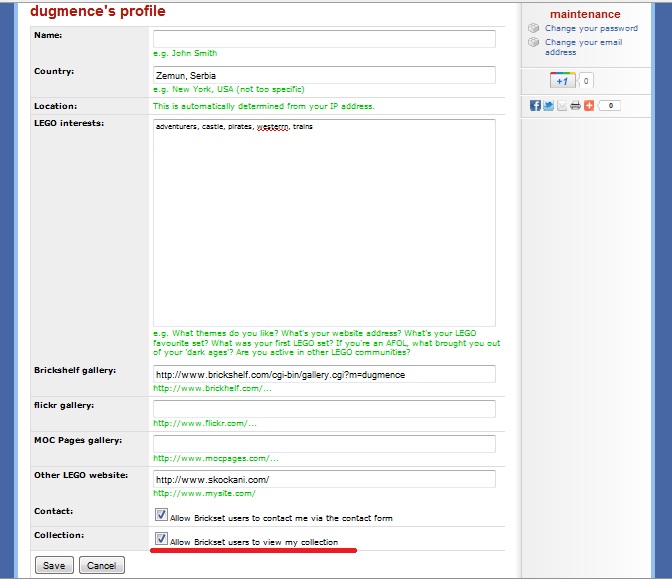Click the share count bubble showing 0
The image size is (672, 580).
coord(609,105)
